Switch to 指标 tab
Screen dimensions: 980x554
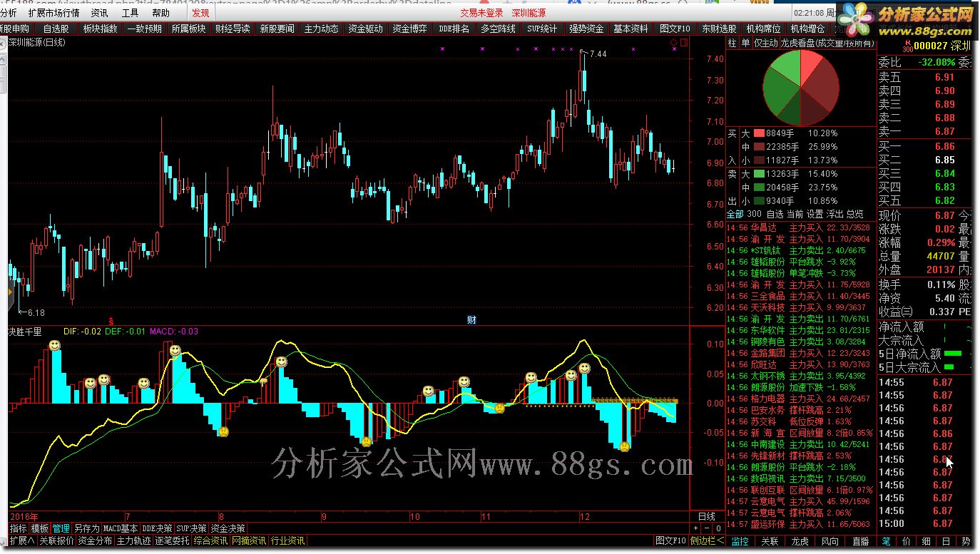[x=19, y=528]
